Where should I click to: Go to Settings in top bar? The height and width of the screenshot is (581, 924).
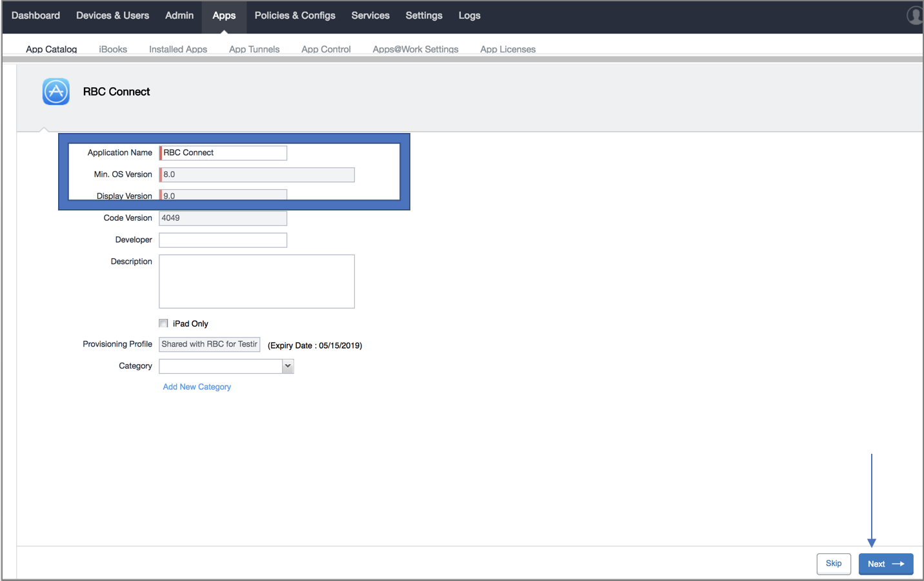pos(424,15)
